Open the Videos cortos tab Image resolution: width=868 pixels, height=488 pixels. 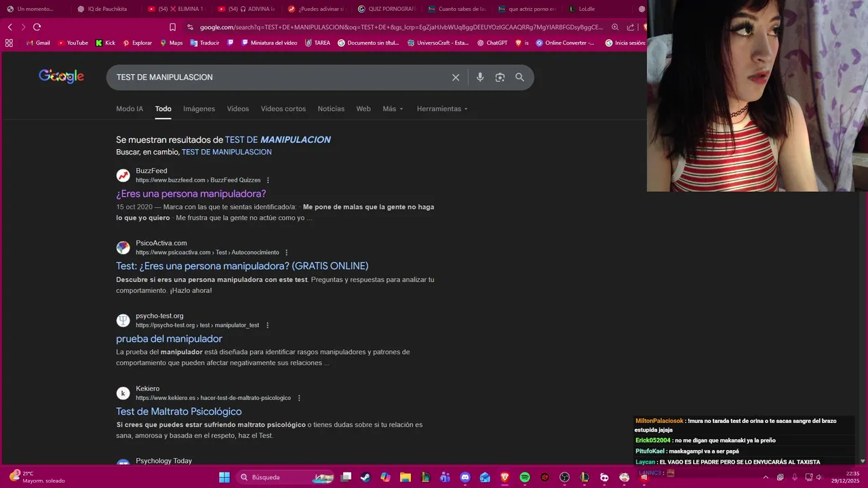[x=283, y=108]
